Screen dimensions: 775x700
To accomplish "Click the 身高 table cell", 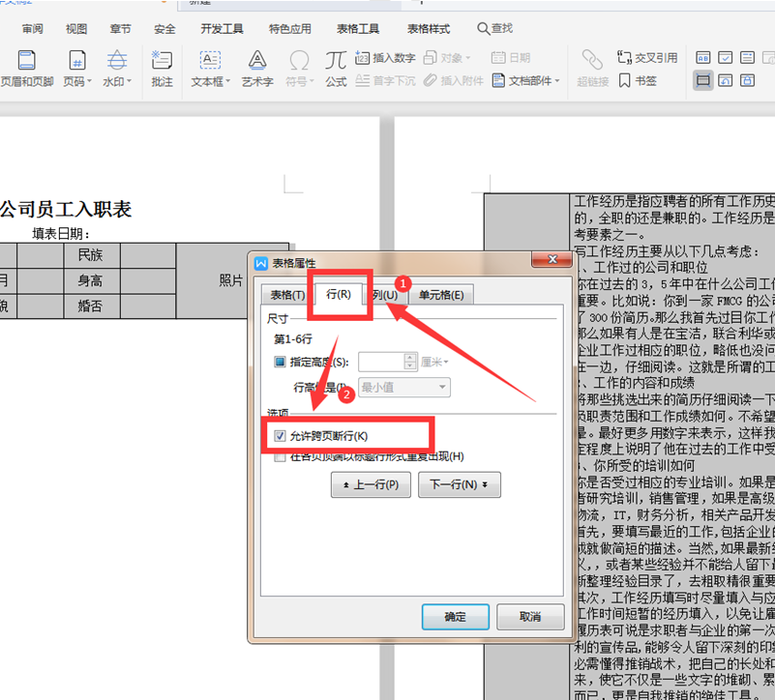I will (92, 281).
